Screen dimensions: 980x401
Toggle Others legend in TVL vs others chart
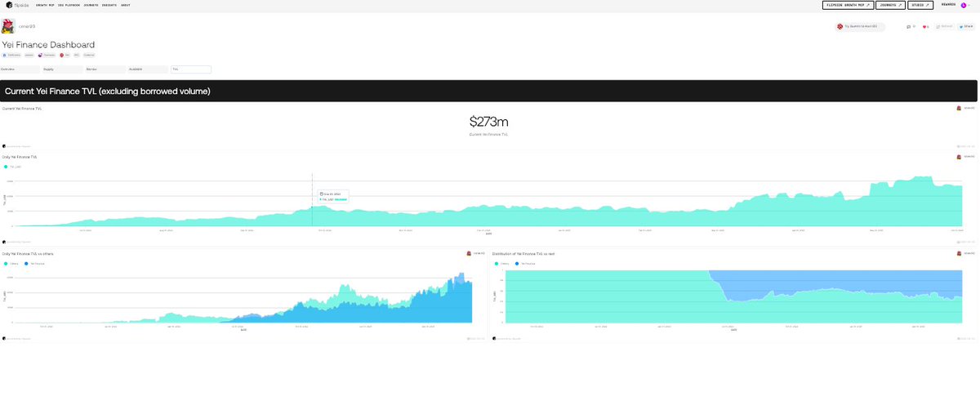(11, 264)
